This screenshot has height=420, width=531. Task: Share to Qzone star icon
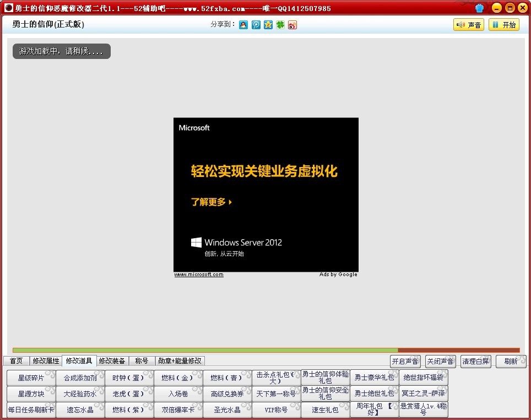click(x=268, y=25)
